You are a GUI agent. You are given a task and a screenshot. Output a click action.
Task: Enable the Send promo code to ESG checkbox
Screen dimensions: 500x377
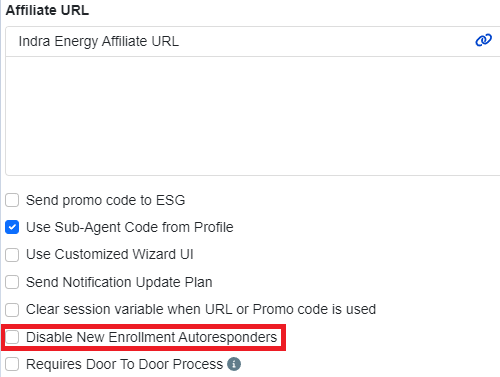click(12, 200)
